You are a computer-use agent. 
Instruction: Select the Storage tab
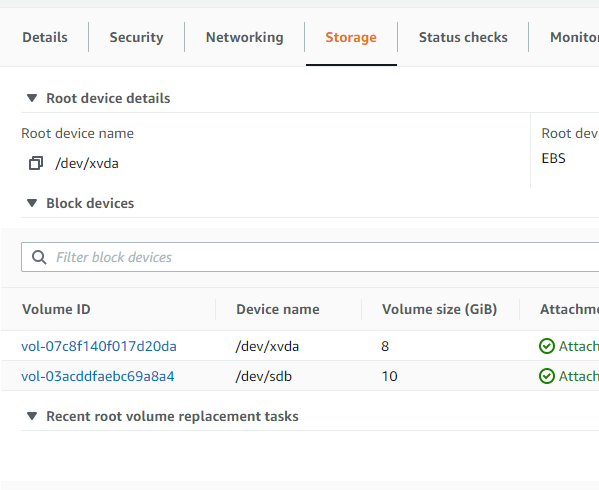click(351, 37)
